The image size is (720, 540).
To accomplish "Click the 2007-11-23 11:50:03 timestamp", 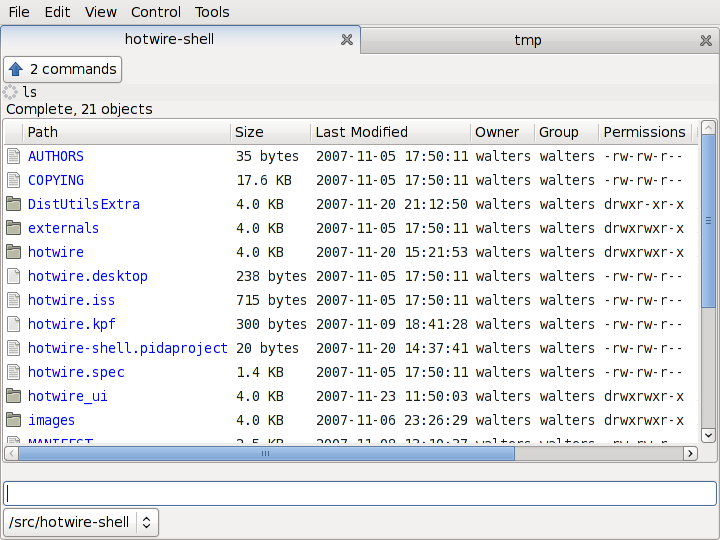I will (x=392, y=395).
